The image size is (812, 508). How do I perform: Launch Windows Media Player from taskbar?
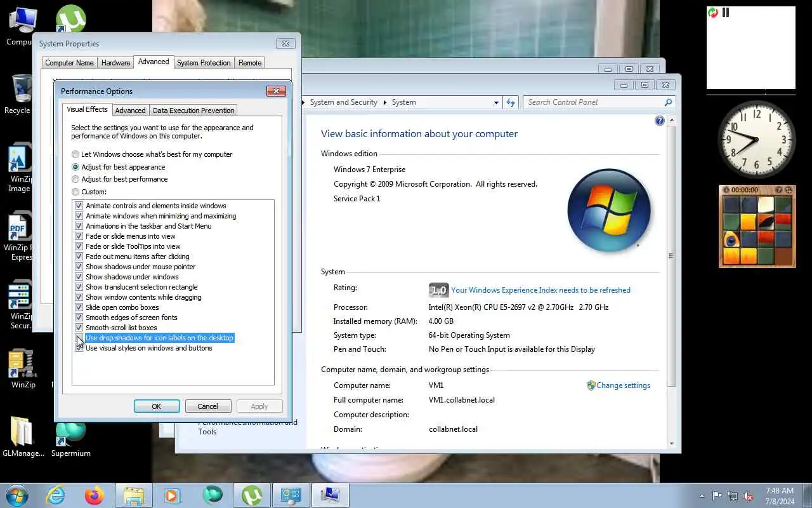click(171, 495)
